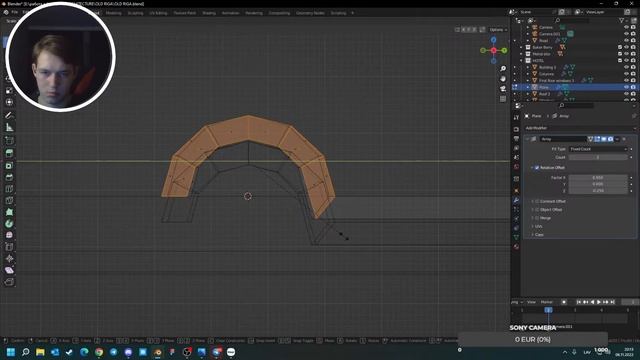Select the Shear tool
640x360 pixels.
click(x=9, y=270)
